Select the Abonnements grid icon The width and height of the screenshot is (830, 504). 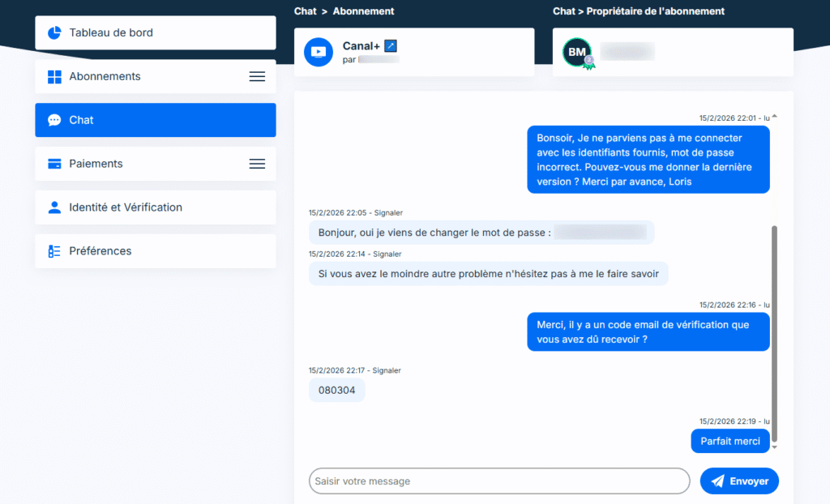(53, 76)
